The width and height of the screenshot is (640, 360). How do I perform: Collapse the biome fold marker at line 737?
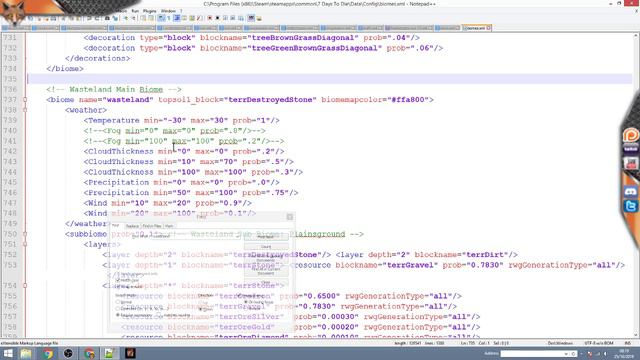pos(25,100)
